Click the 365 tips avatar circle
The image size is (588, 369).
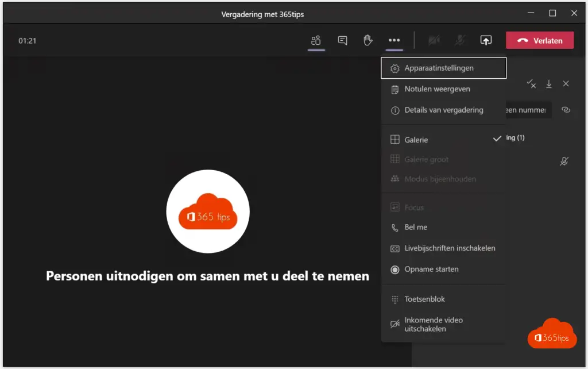pos(208,212)
